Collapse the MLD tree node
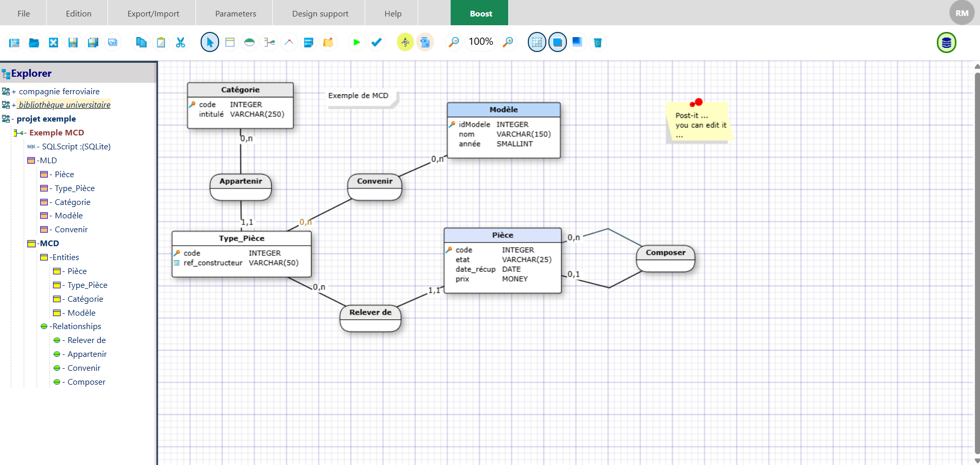Viewport: 980px width, 465px height. [x=38, y=161]
